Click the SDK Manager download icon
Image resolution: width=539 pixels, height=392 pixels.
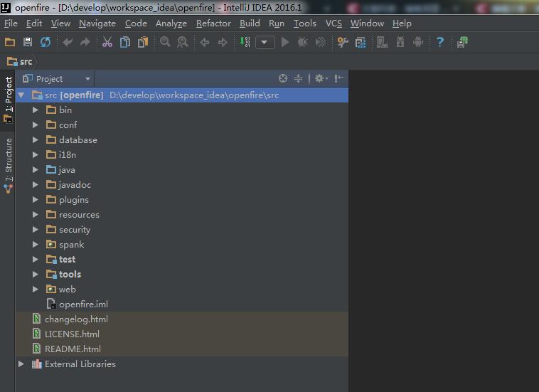(x=400, y=42)
